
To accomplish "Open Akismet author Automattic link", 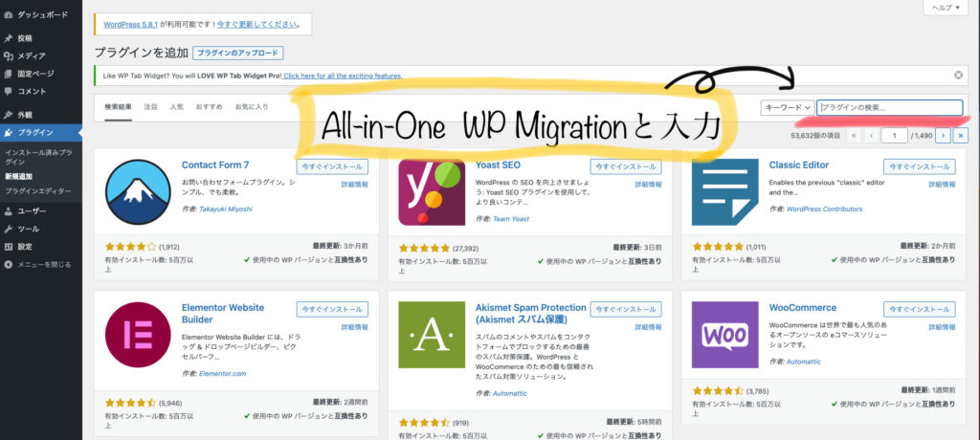I will click(x=510, y=394).
